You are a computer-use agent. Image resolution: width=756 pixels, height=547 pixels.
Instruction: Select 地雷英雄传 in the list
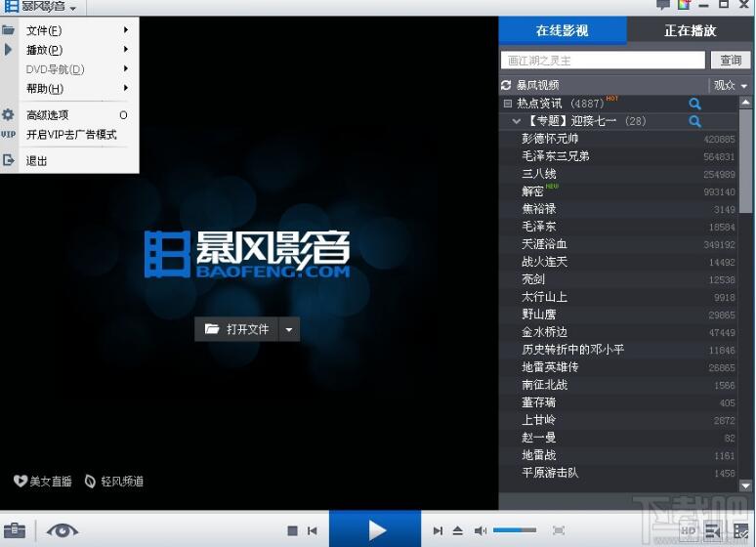point(618,367)
